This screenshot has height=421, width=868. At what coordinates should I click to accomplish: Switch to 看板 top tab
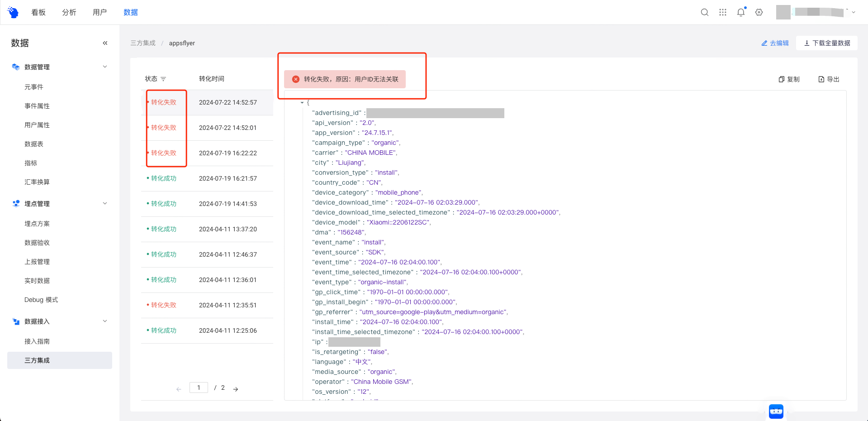click(38, 12)
